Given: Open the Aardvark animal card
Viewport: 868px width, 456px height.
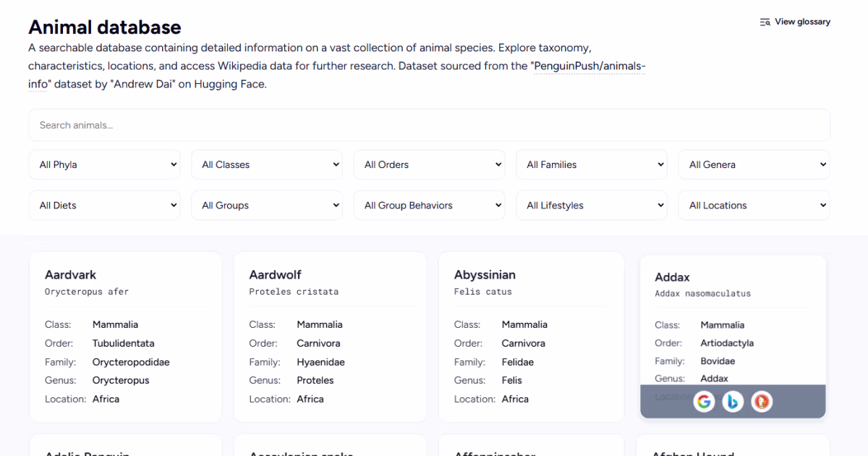Looking at the screenshot, I should tap(125, 337).
